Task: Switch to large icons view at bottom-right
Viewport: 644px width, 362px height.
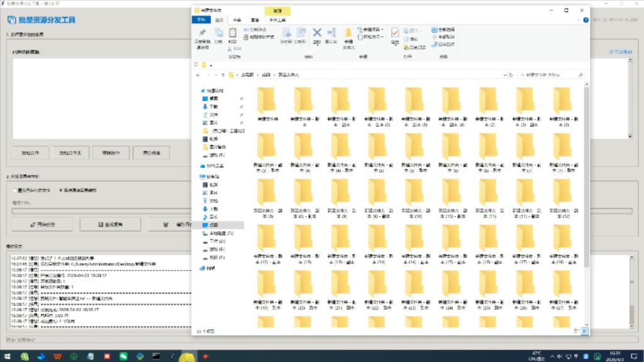Action: pos(585,331)
